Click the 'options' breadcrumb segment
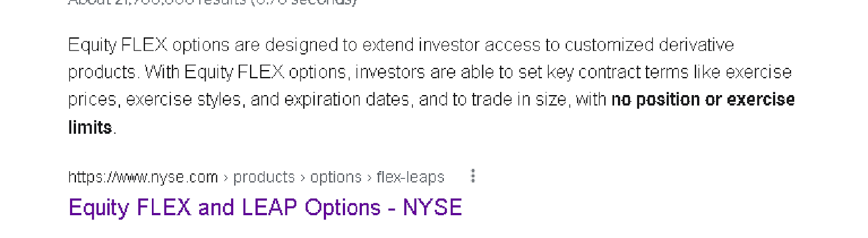 point(336,177)
